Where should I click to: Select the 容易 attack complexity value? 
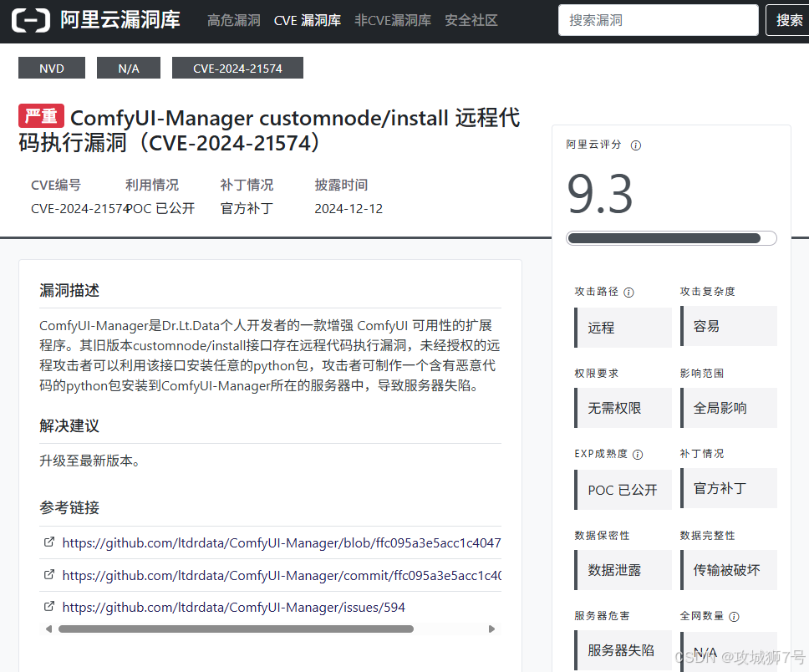coord(729,326)
